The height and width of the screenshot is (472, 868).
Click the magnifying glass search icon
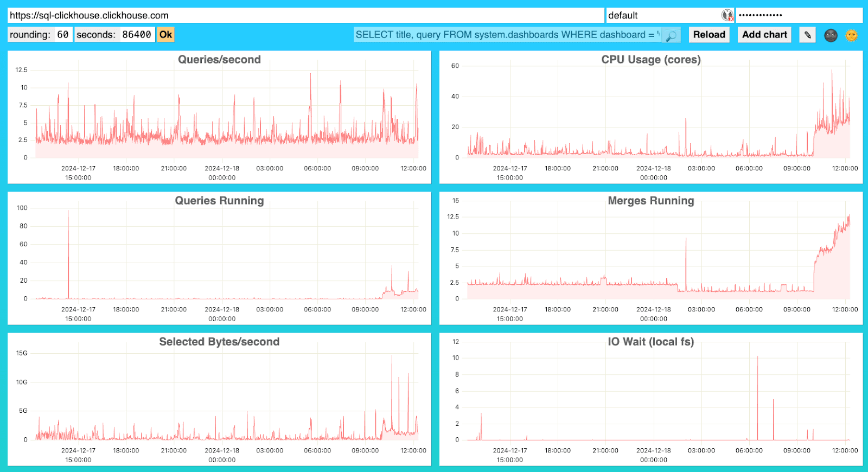pyautogui.click(x=671, y=35)
